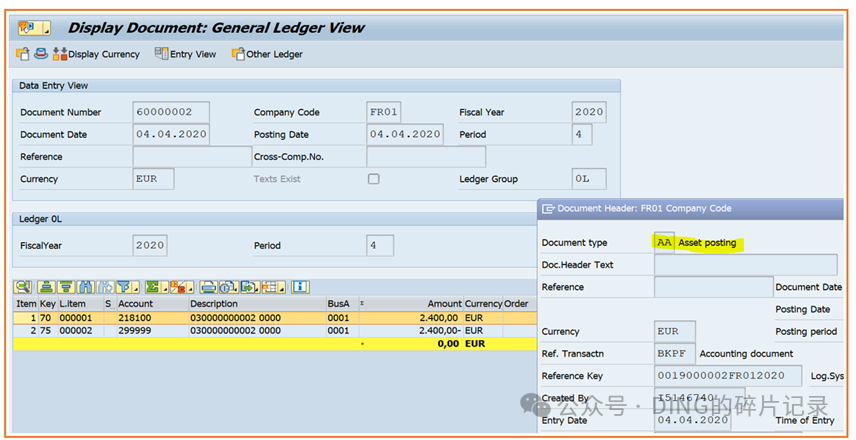Select account 299999 cell
The width and height of the screenshot is (856, 440).
153,330
